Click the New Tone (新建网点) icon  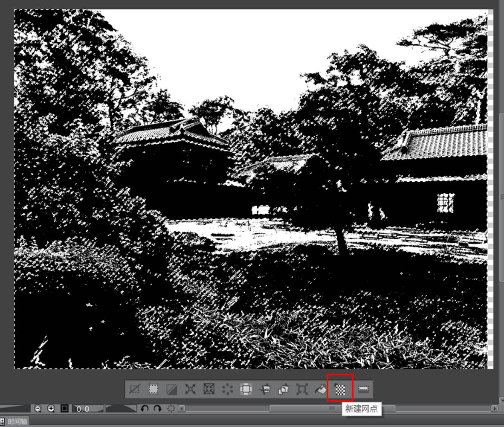pos(340,389)
